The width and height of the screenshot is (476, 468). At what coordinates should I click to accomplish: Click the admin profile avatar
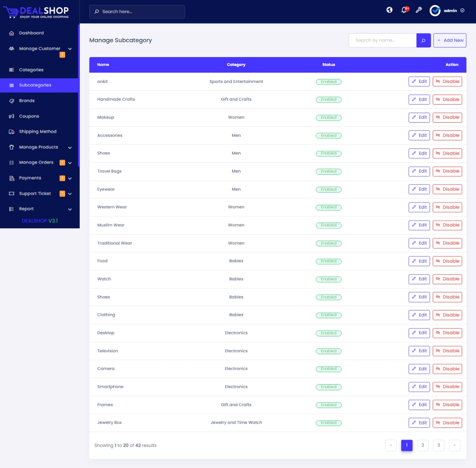(x=435, y=11)
